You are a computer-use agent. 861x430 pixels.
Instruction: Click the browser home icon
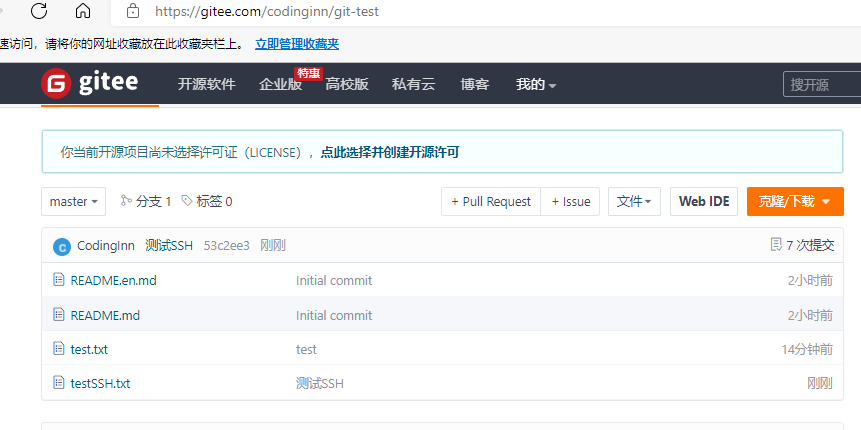[83, 10]
